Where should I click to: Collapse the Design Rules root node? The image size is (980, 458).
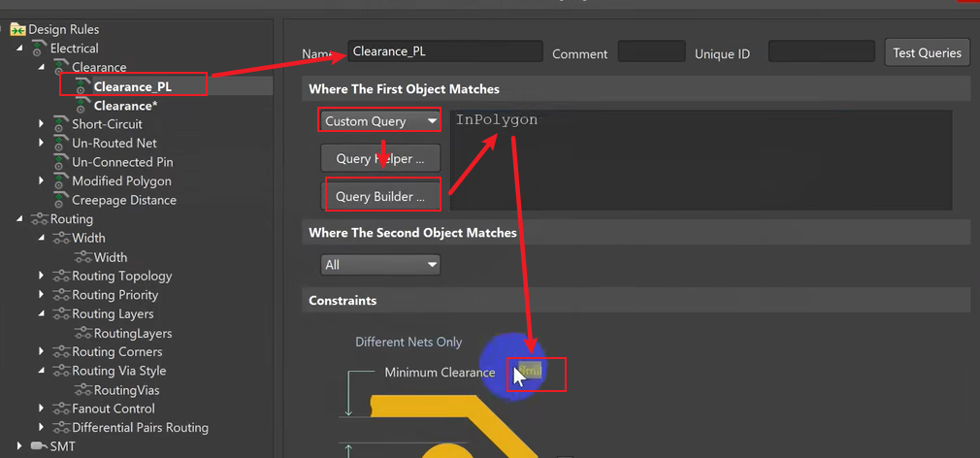click(x=3, y=29)
